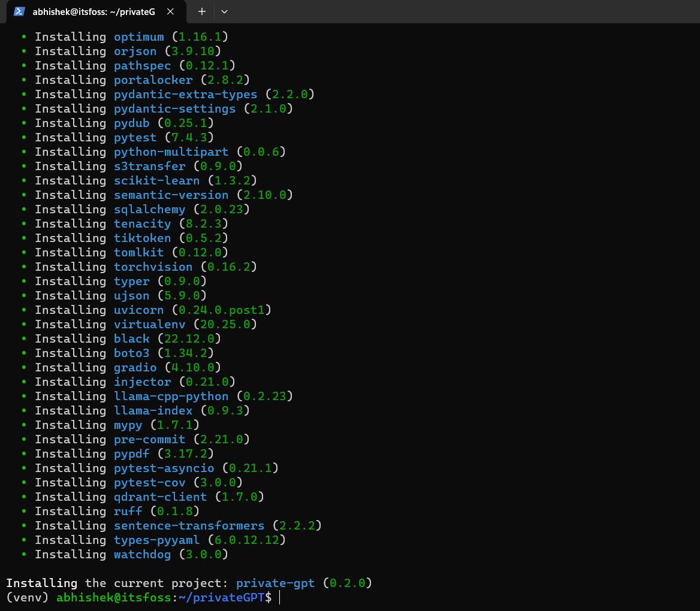The height and width of the screenshot is (611, 700).
Task: Click the torchvision package name
Action: (153, 267)
